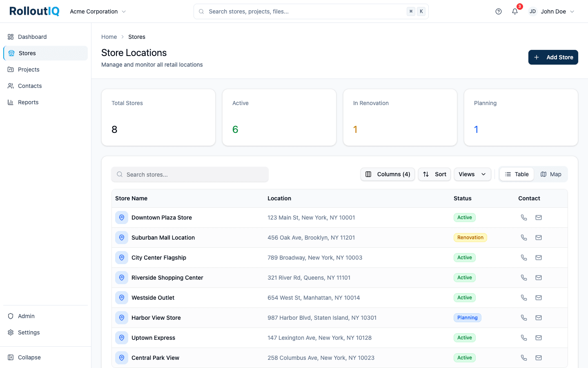This screenshot has height=368, width=588.
Task: Click the location pin icon for Harbor View Store
Action: (x=122, y=318)
